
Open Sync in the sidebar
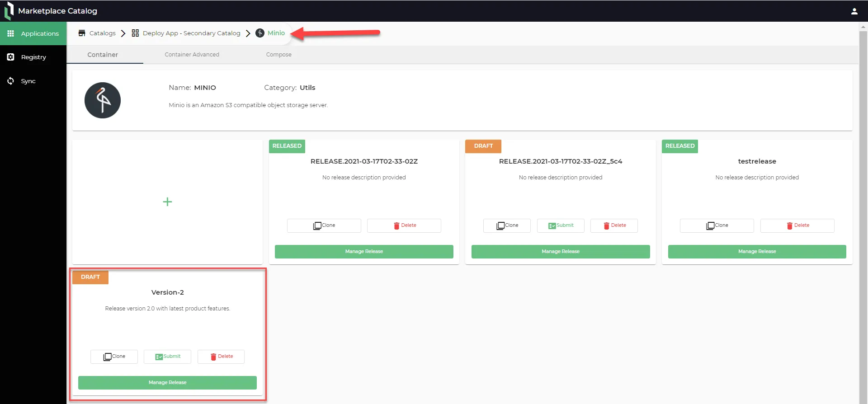pyautogui.click(x=33, y=81)
